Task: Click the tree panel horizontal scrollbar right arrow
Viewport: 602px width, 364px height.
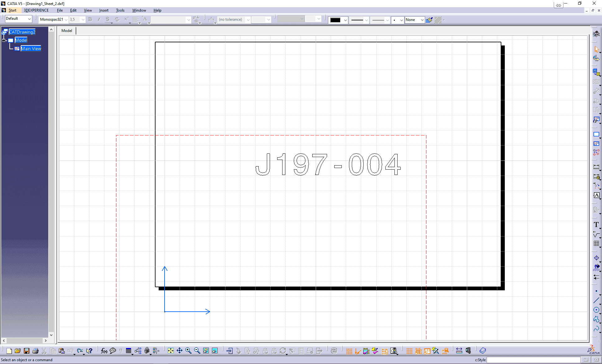Action: point(45,340)
